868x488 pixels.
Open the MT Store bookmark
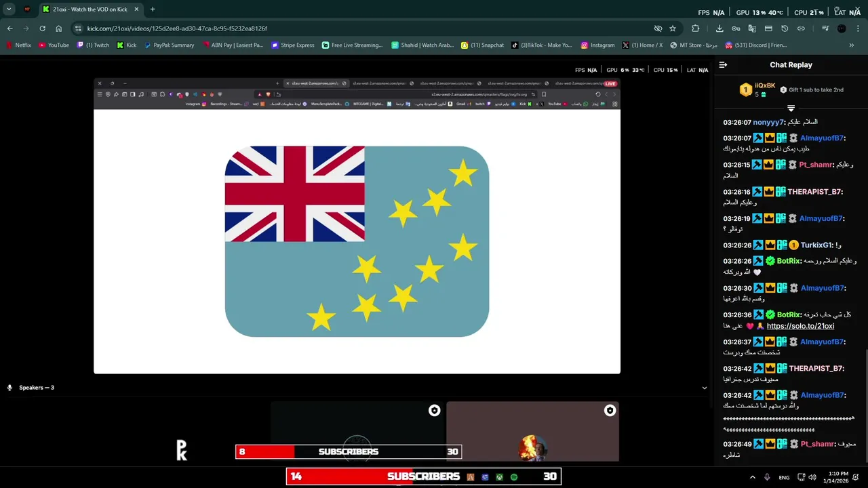[694, 45]
